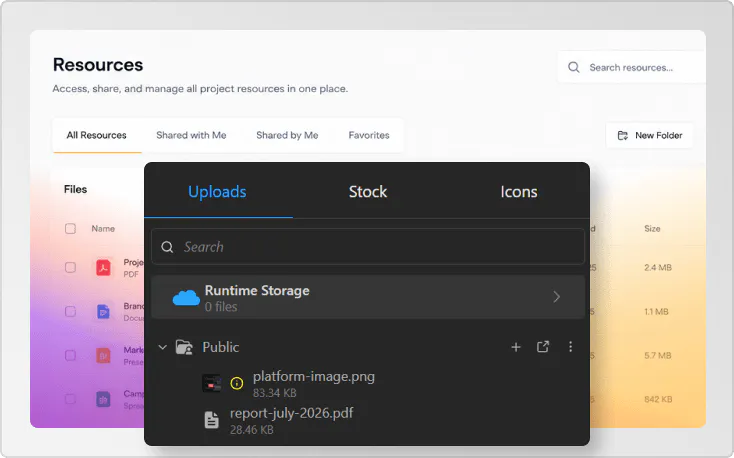This screenshot has width=734, height=458.
Task: Open Runtime Storage row
Action: 368,297
